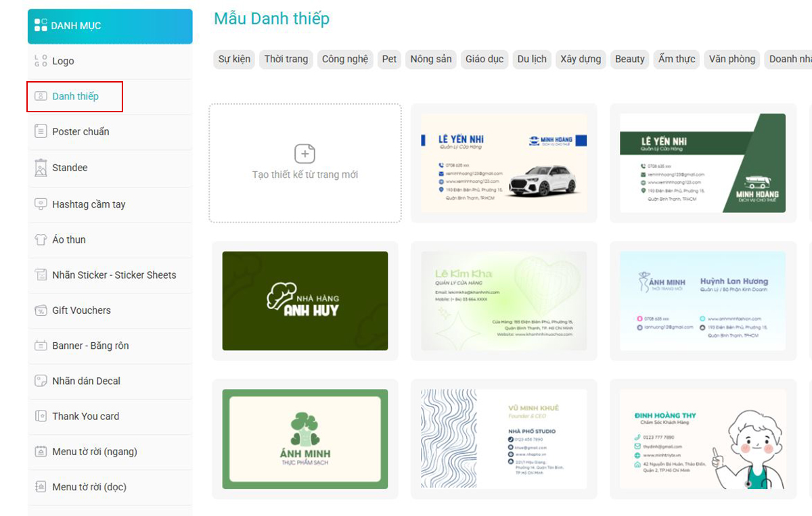Viewport: 812px width, 516px height.
Task: Click the Standee icon in category list
Action: pyautogui.click(x=41, y=168)
